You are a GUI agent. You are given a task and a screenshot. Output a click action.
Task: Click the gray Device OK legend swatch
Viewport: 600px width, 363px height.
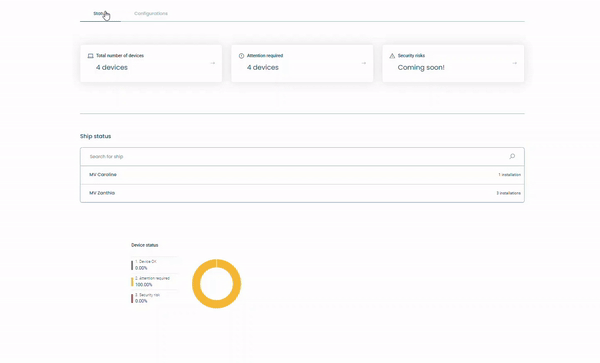(132, 265)
